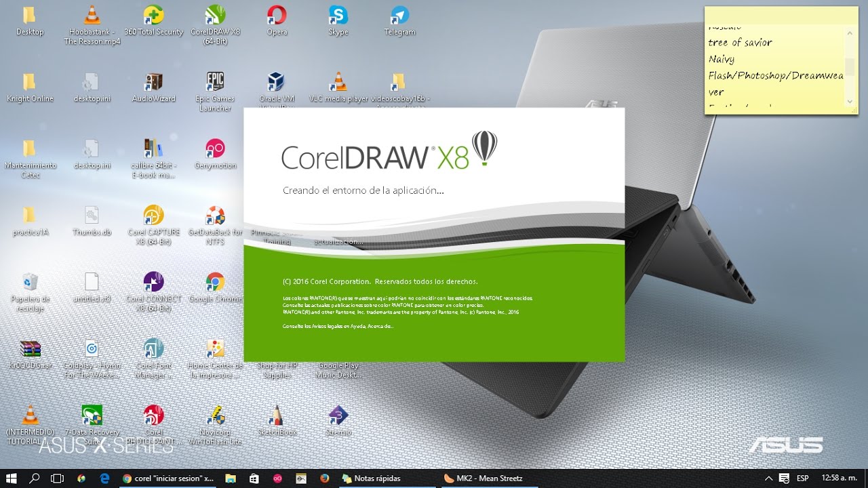Viewport: 868px width, 488px height.
Task: Click the CorelDRAW X8 balloon logo on splash
Action: 484,148
